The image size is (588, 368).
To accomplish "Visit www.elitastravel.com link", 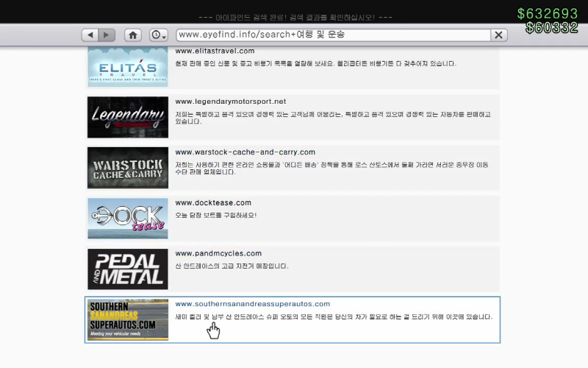I will (215, 51).
